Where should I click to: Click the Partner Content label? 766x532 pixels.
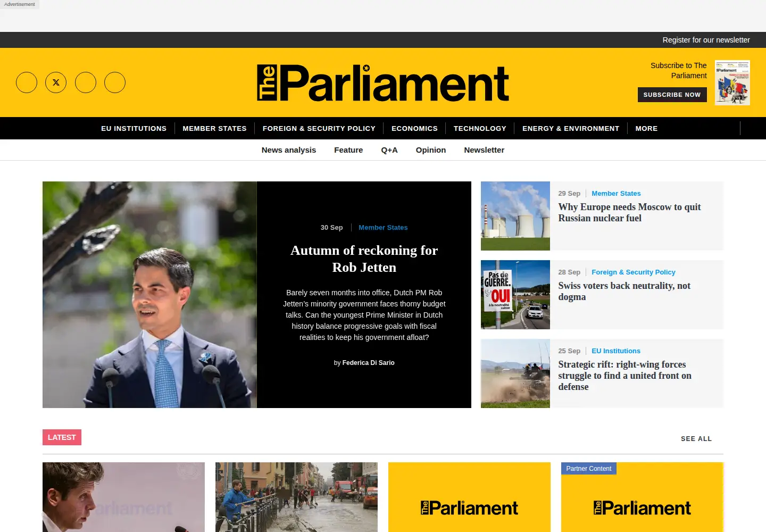pos(589,469)
